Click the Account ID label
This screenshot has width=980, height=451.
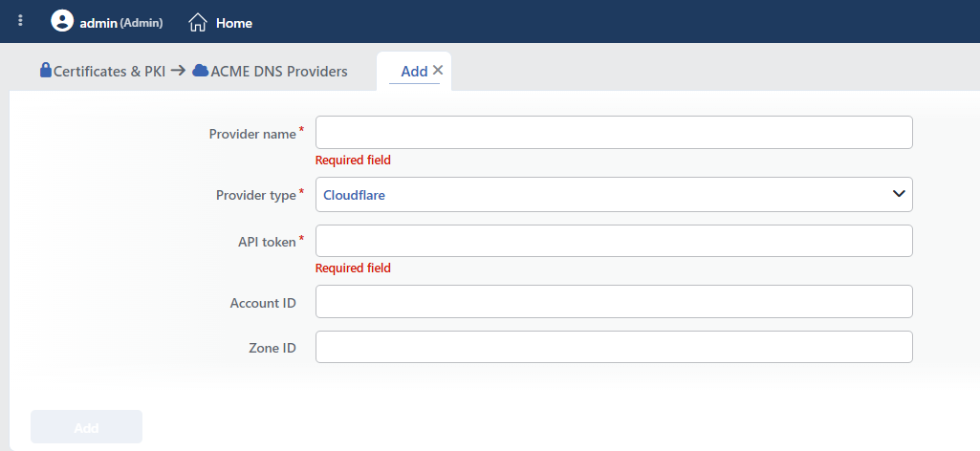(x=263, y=303)
